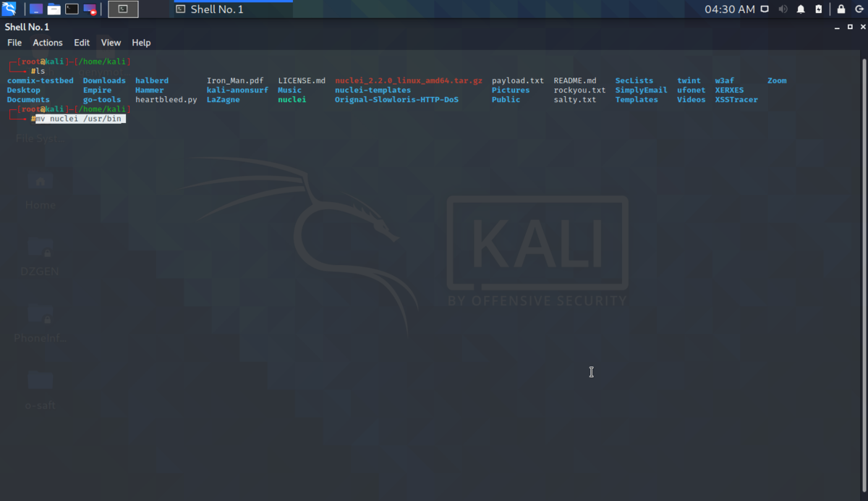Click 'SecLists' directory name
This screenshot has height=501, width=868.
[x=634, y=80]
